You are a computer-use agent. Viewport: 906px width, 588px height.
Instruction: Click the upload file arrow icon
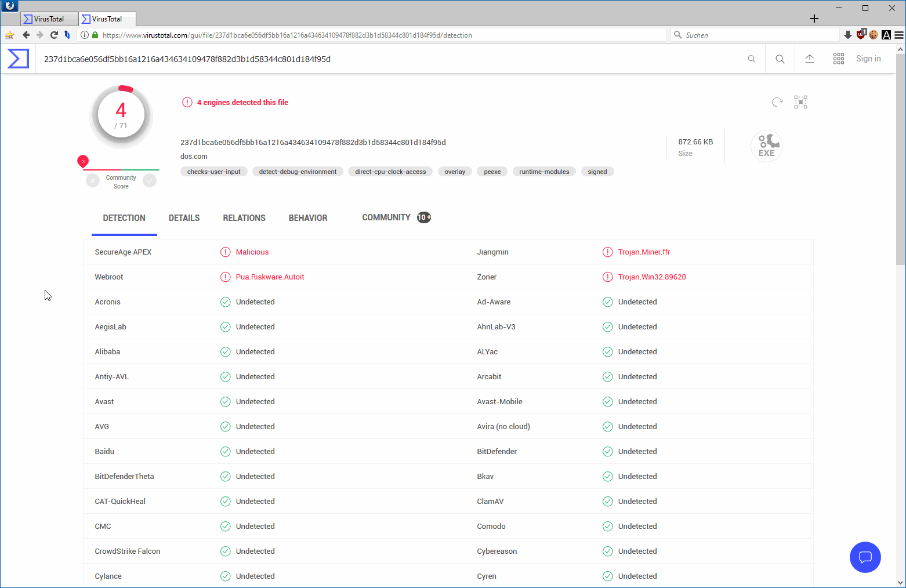[810, 59]
